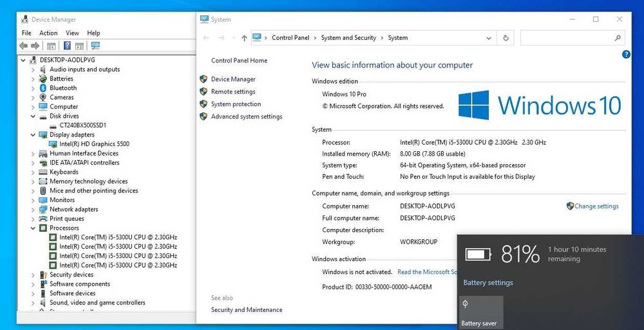Image resolution: width=644 pixels, height=330 pixels.
Task: Click Forward arrow in Device Manager toolbar
Action: pos(35,46)
